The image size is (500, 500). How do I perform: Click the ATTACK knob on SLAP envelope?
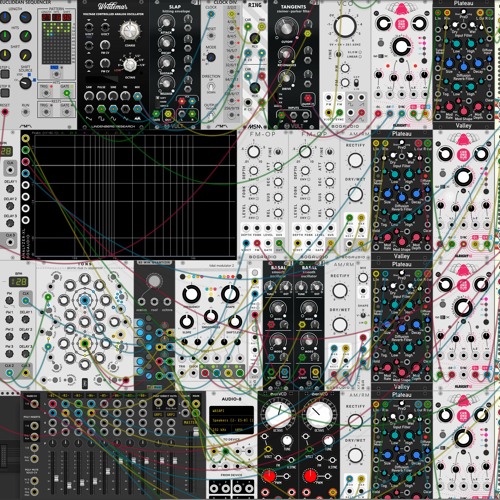(x=166, y=22)
